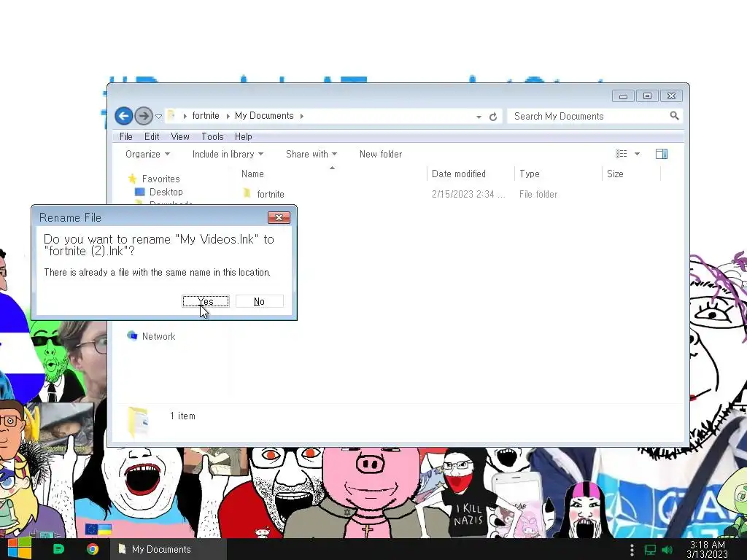747x560 pixels.
Task: Select the fortnite breadcrumb segment
Action: click(206, 116)
